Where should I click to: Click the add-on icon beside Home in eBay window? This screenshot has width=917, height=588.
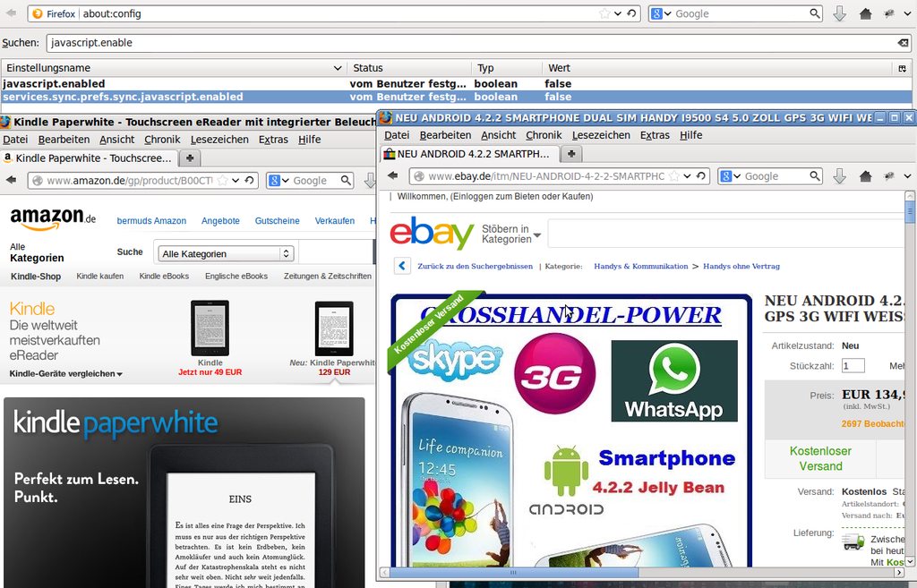[889, 176]
